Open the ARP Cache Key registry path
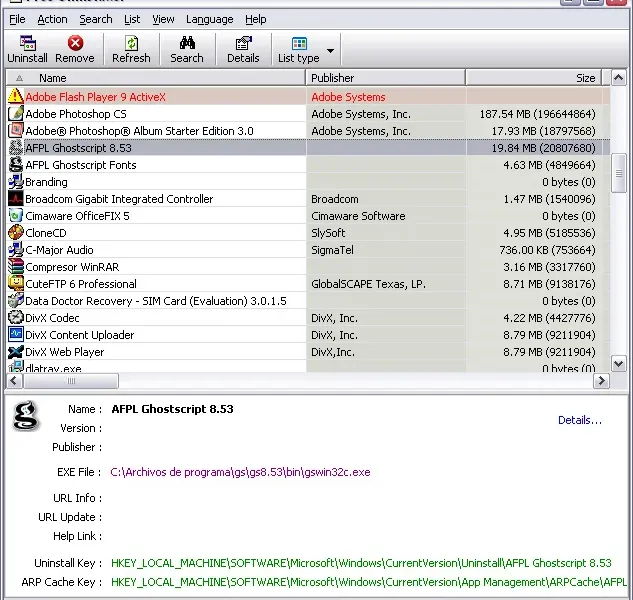 (369, 582)
